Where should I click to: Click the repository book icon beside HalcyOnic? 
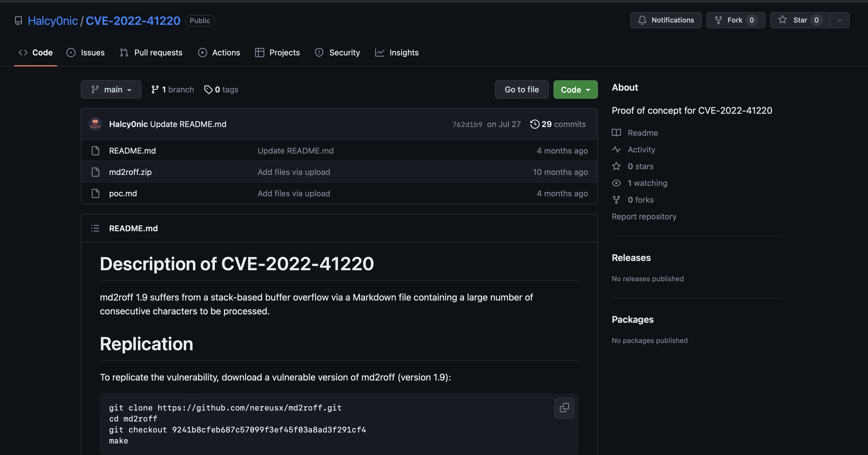pos(18,21)
